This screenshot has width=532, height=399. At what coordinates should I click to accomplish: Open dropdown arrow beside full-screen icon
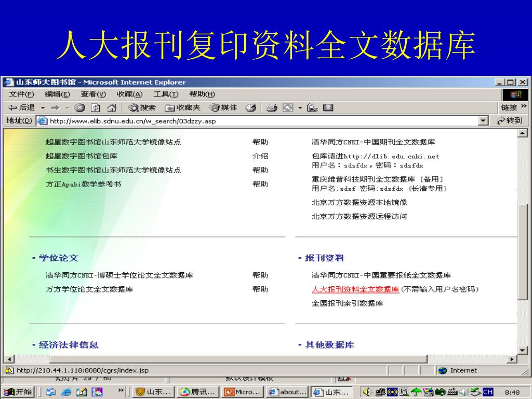tap(300, 108)
